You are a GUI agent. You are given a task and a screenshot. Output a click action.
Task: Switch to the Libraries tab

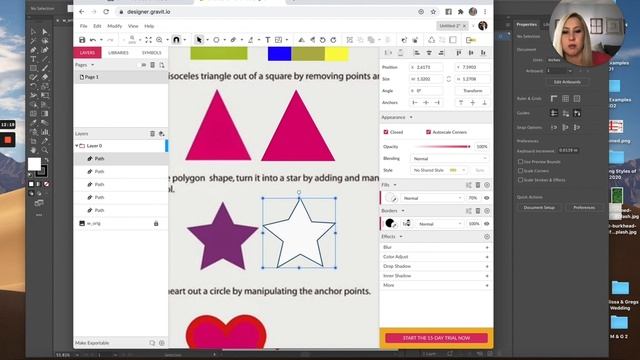(118, 53)
